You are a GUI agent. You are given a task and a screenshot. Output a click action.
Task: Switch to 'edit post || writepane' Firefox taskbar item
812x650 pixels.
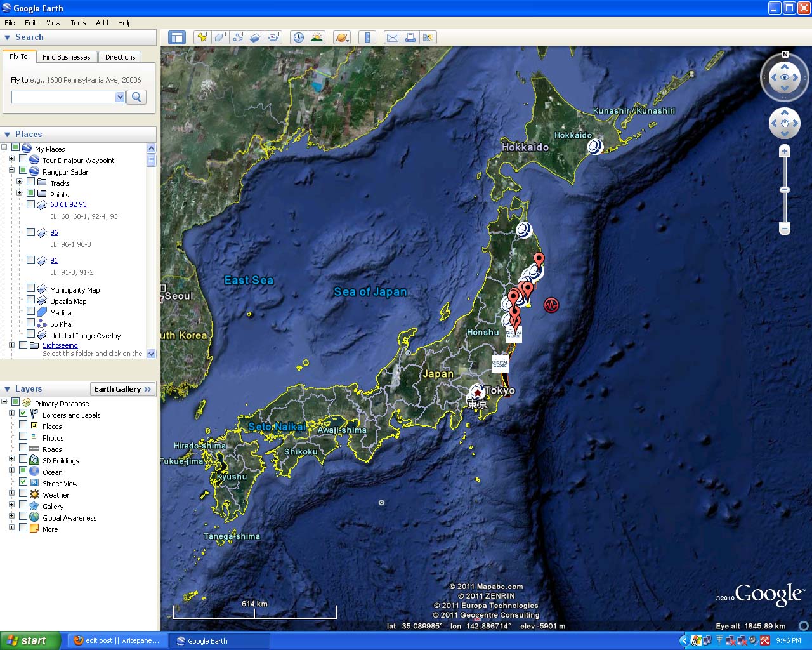[x=117, y=640]
